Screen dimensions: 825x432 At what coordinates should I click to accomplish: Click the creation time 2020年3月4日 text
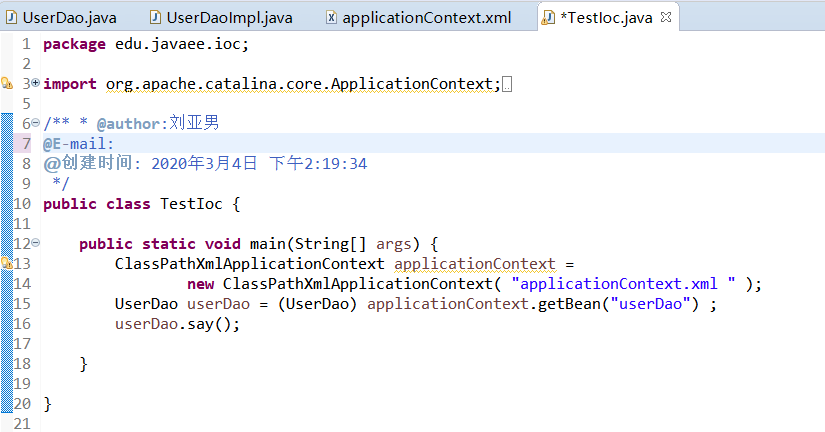[204, 164]
